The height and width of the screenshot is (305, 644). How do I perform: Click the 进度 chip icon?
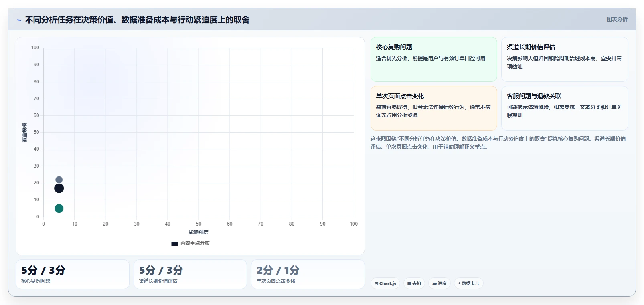[434, 283]
